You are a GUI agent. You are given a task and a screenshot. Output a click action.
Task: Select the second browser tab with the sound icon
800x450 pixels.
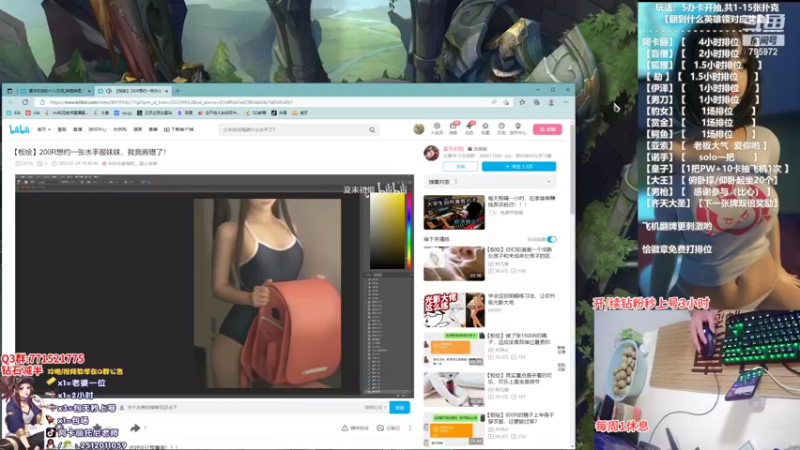pos(133,91)
